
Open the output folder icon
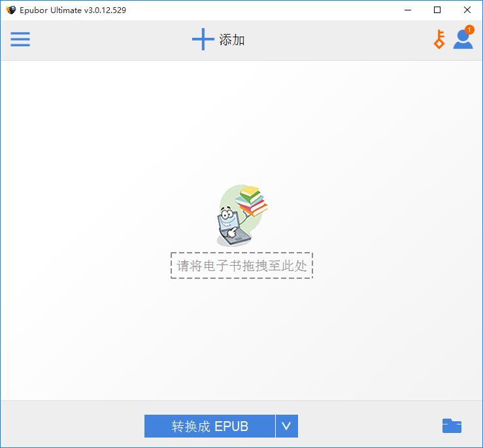click(x=452, y=426)
